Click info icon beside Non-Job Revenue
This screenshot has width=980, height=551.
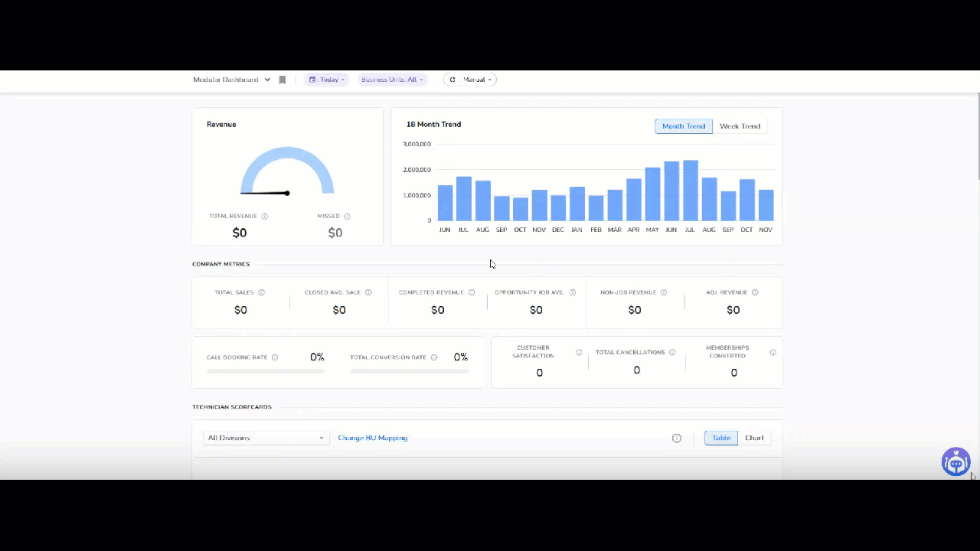(x=664, y=292)
